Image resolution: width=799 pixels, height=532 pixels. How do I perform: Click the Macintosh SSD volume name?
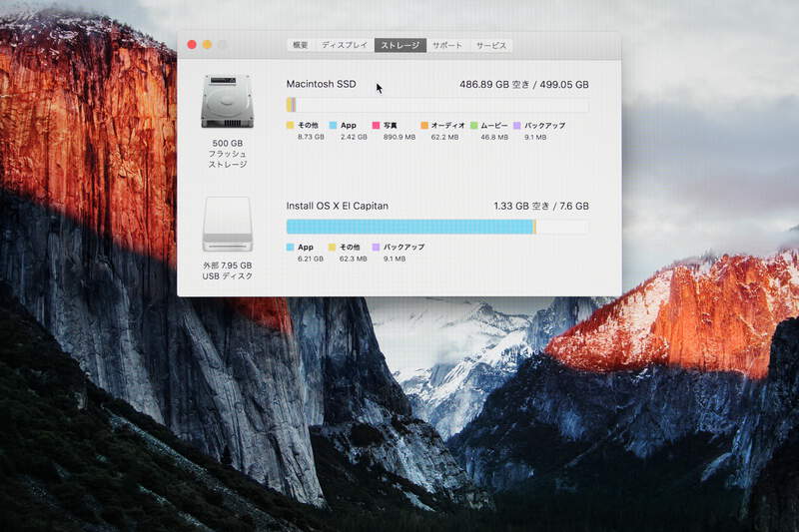tap(321, 85)
